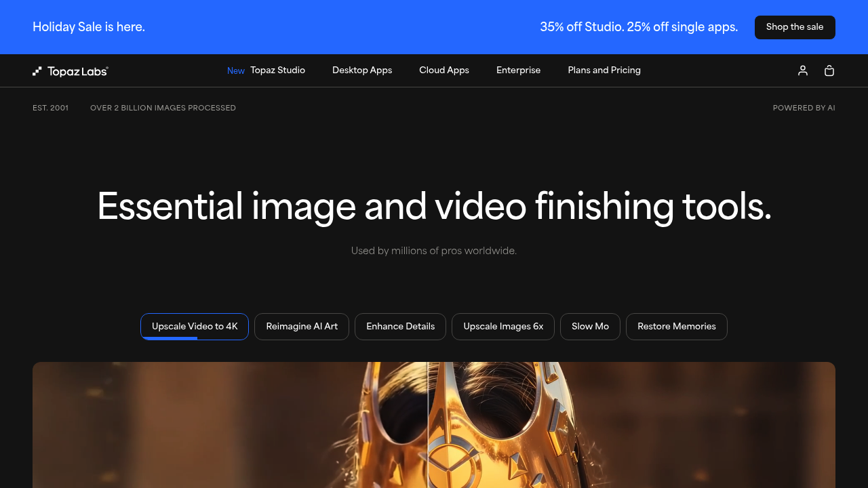Click the Topaz Labs logo
868x488 pixels.
pos(71,71)
